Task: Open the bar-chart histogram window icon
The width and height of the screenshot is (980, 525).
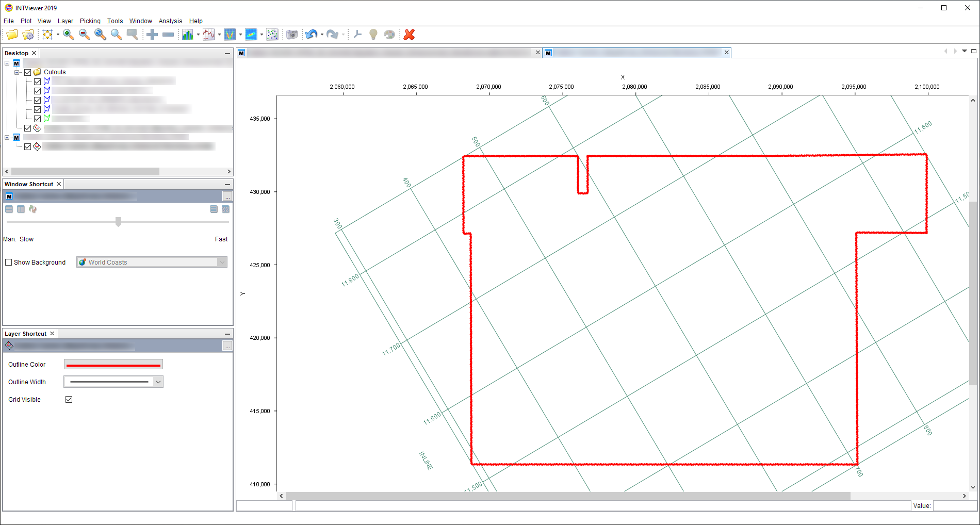Action: (188, 35)
